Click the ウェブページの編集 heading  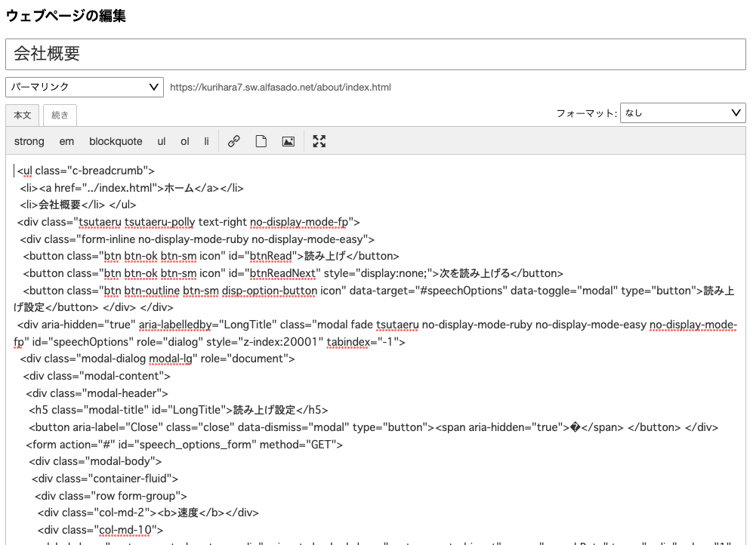pos(66,15)
